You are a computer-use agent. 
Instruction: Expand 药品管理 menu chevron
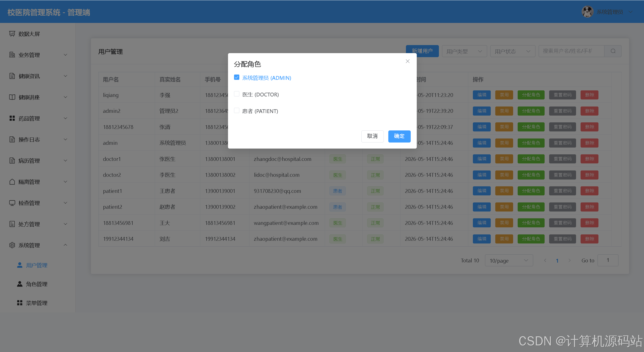click(65, 118)
